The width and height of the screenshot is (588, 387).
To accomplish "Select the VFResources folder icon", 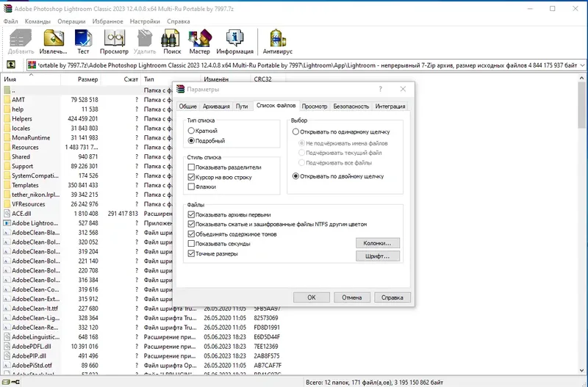I will pyautogui.click(x=7, y=204).
